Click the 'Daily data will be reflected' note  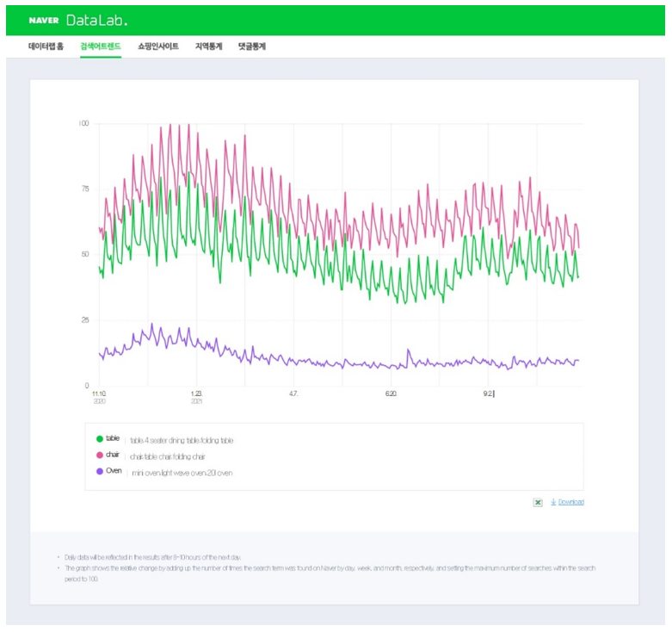point(152,557)
